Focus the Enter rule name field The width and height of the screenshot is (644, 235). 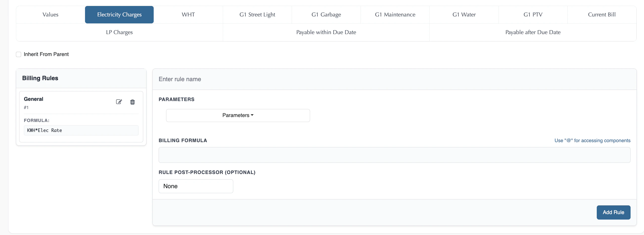[394, 79]
